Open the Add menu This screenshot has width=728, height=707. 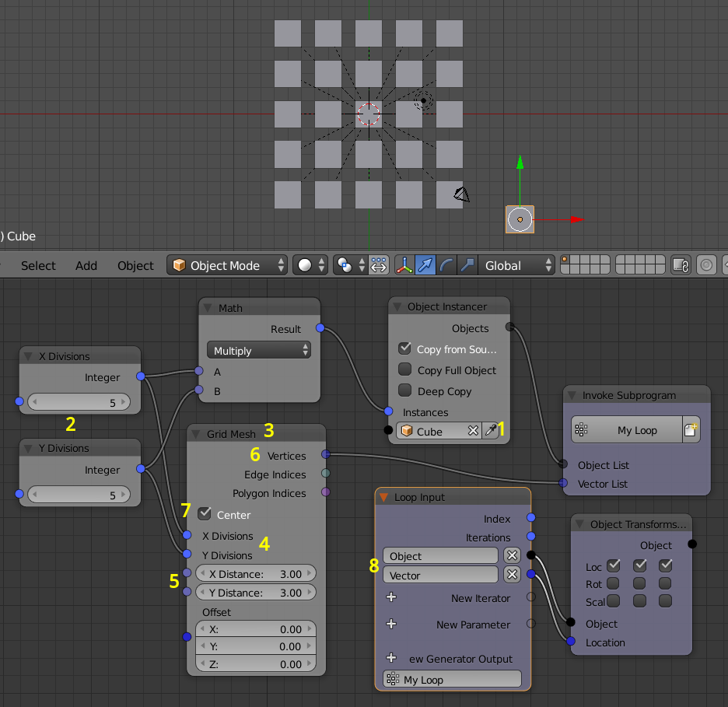(x=86, y=265)
